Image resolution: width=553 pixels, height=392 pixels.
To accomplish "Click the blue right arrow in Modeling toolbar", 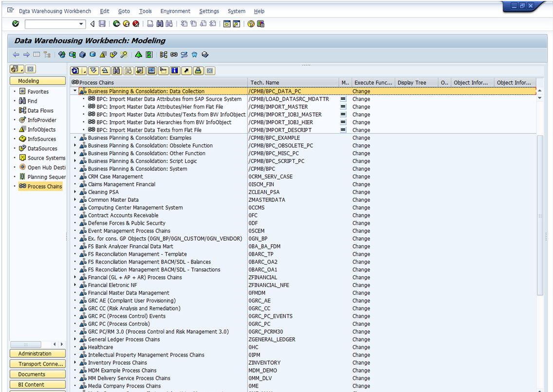I will [x=26, y=54].
